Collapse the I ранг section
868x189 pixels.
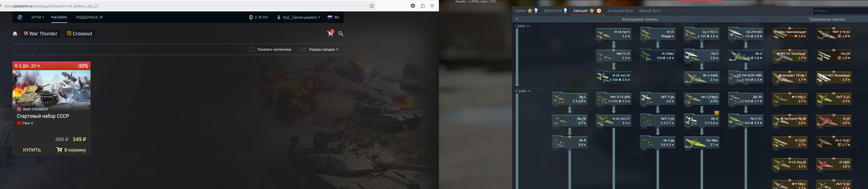(x=522, y=26)
